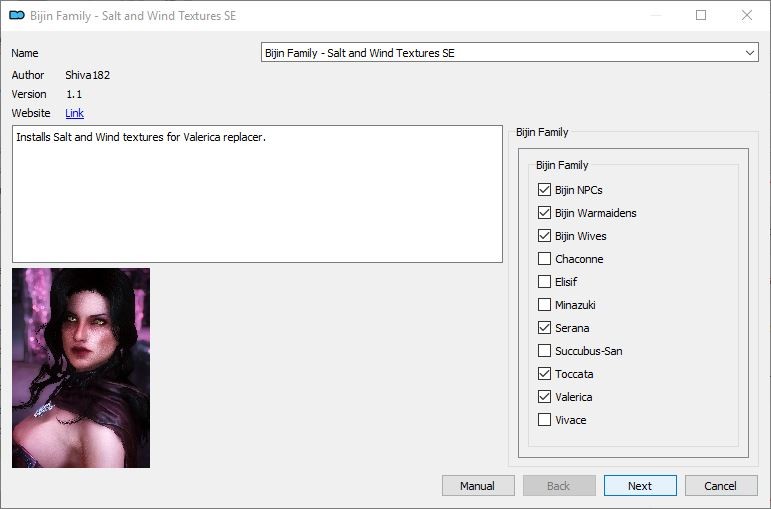Enable the Chaconne checkbox
This screenshot has width=771, height=509.
point(544,259)
